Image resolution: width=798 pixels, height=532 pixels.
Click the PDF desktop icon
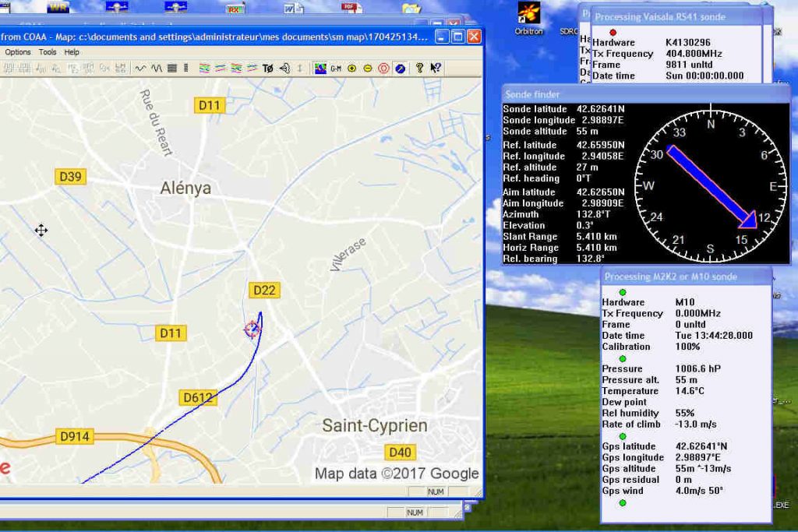pos(351,7)
